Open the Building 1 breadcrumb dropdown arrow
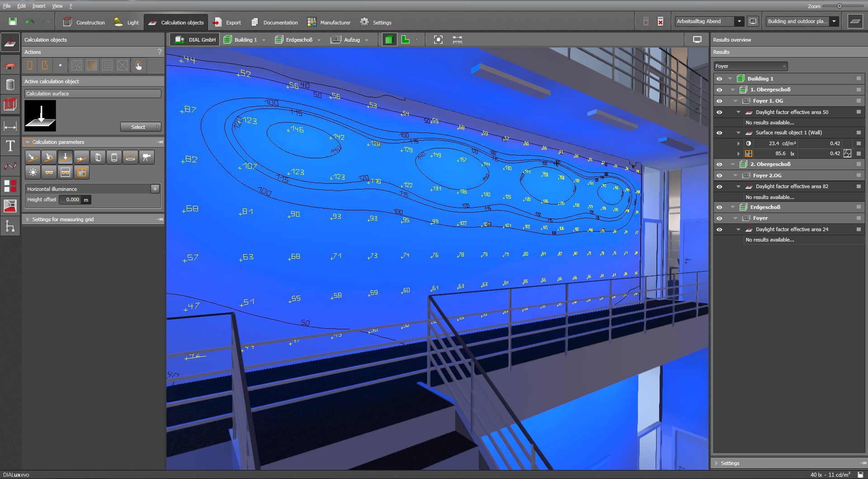Viewport: 868px width, 479px height. tap(264, 40)
